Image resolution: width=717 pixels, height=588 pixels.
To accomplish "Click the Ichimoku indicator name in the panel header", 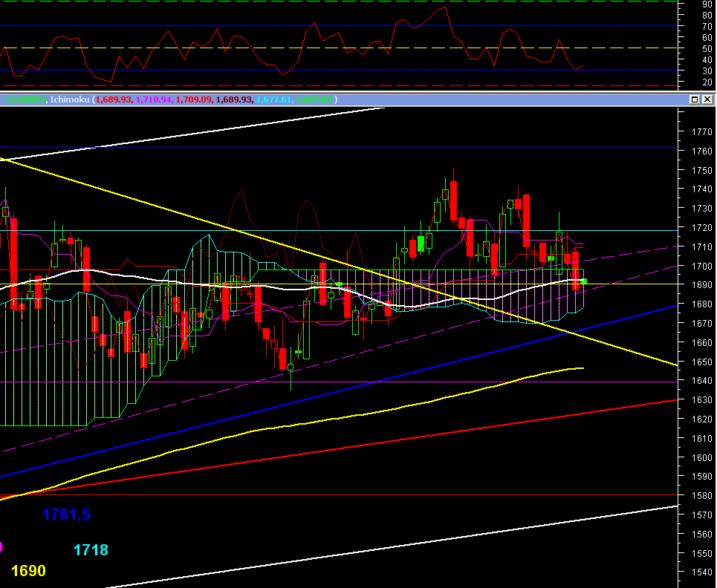I will coord(70,99).
